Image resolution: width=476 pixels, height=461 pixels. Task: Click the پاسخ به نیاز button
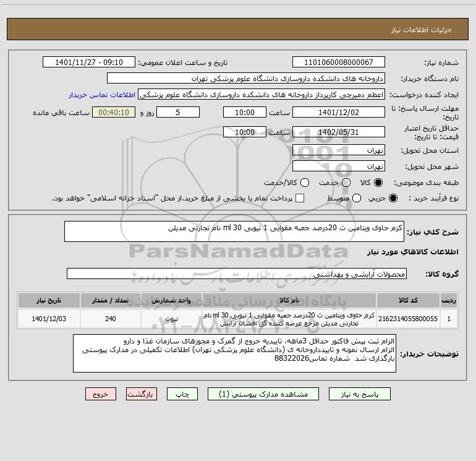360,394
